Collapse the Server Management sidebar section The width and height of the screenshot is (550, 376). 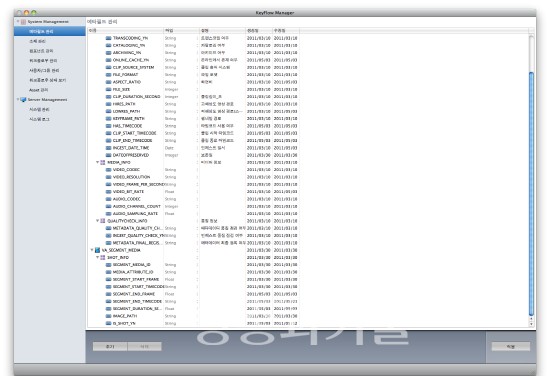coord(18,100)
